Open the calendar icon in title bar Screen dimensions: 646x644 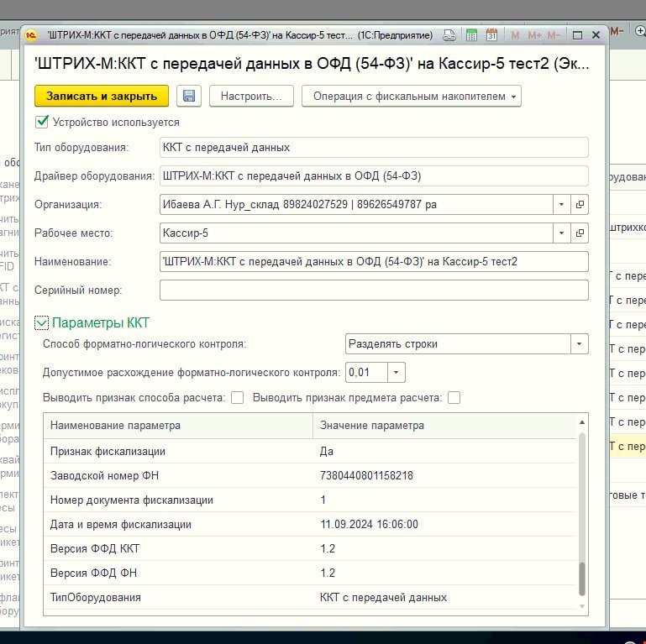point(491,35)
